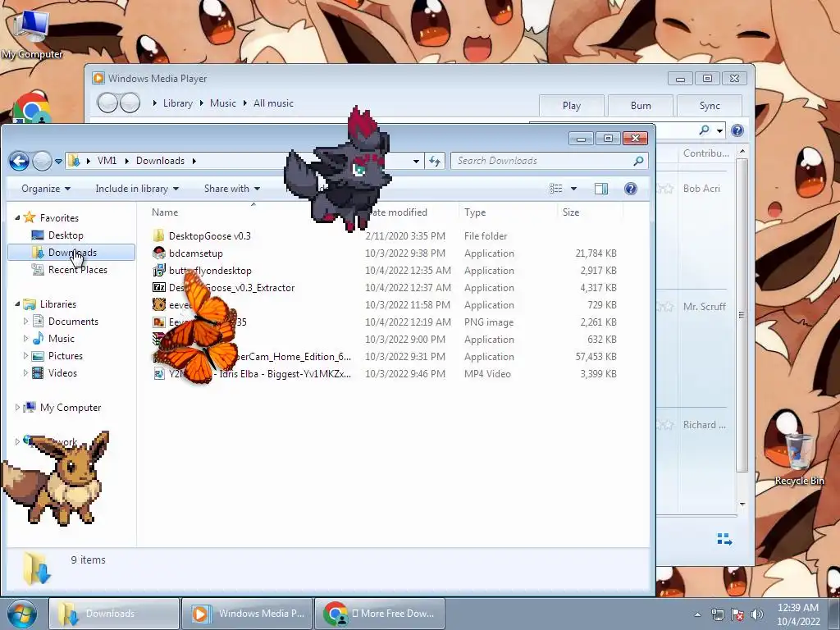This screenshot has width=840, height=630.
Task: Click the Action Center flag icon
Action: pos(737,614)
